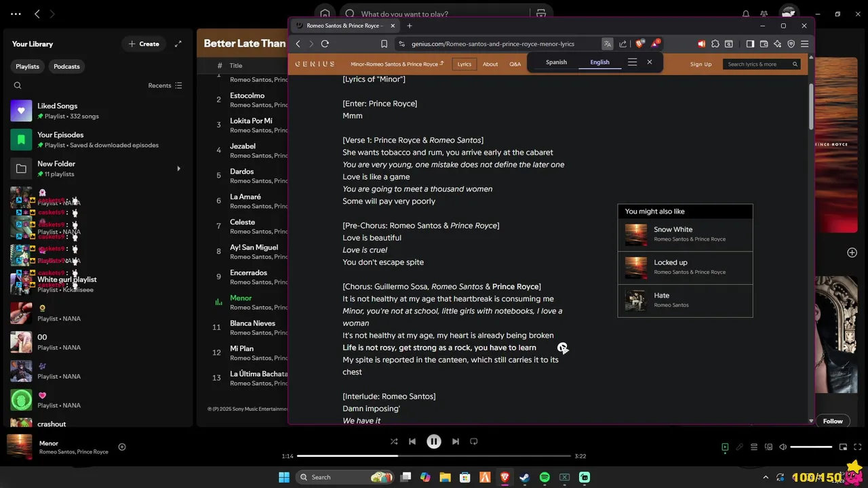Open the Spotify queue icon
The width and height of the screenshot is (868, 488).
point(754,447)
